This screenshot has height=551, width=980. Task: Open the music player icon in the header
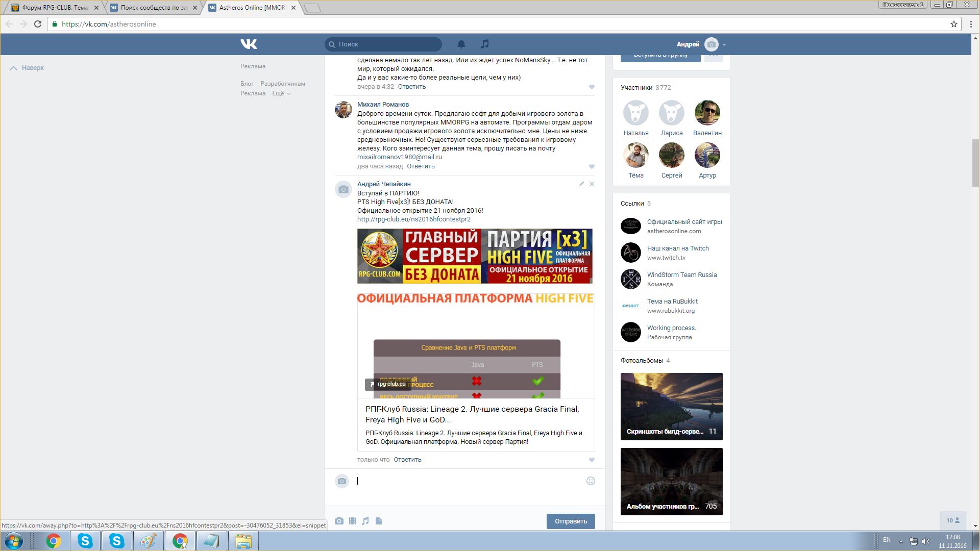pos(485,44)
